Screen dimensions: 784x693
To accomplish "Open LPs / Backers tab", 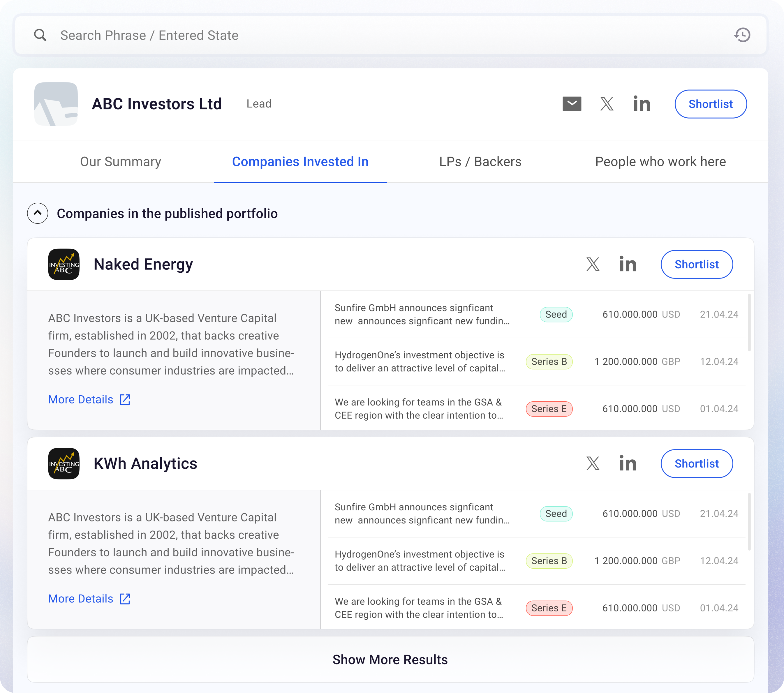I will (480, 161).
